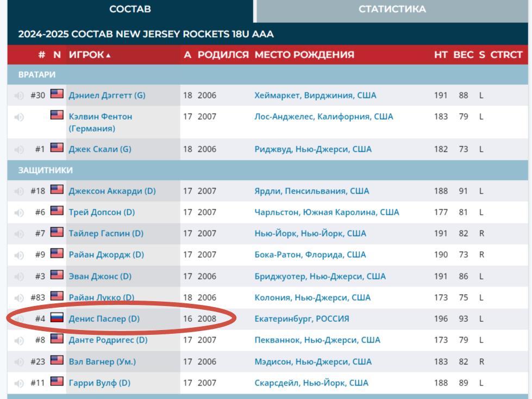Open player profile Вэл Вагнер (Ум.)
532x399 pixels.
click(x=102, y=361)
